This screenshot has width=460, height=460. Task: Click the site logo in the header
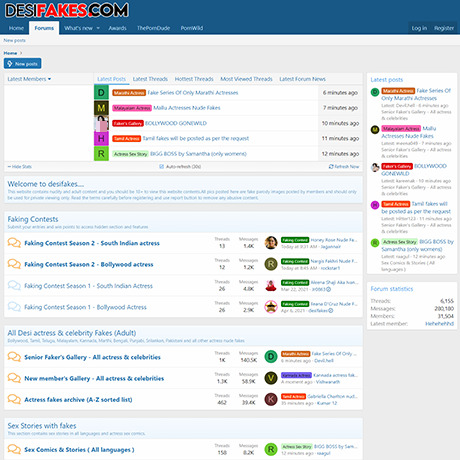(67, 10)
